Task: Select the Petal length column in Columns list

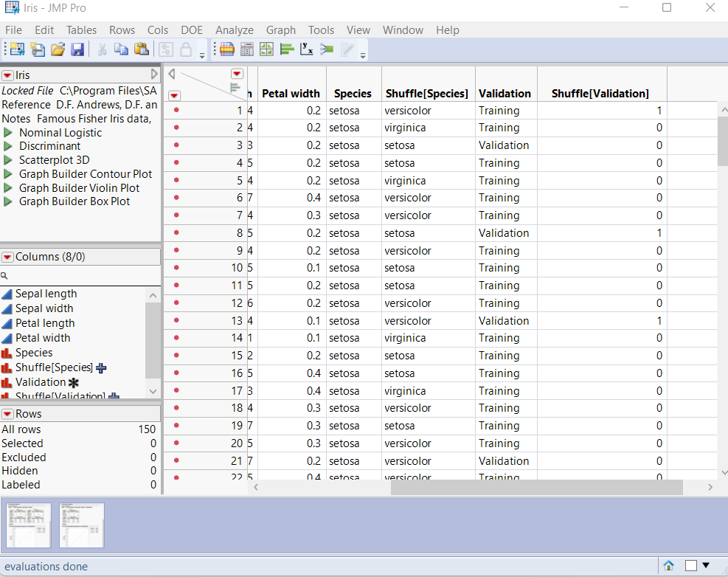Action: [x=45, y=323]
